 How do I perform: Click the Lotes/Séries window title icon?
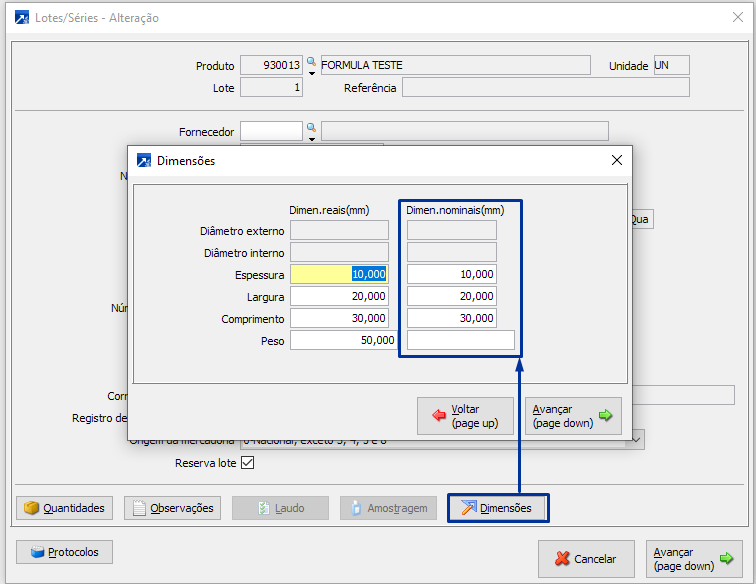click(x=22, y=18)
